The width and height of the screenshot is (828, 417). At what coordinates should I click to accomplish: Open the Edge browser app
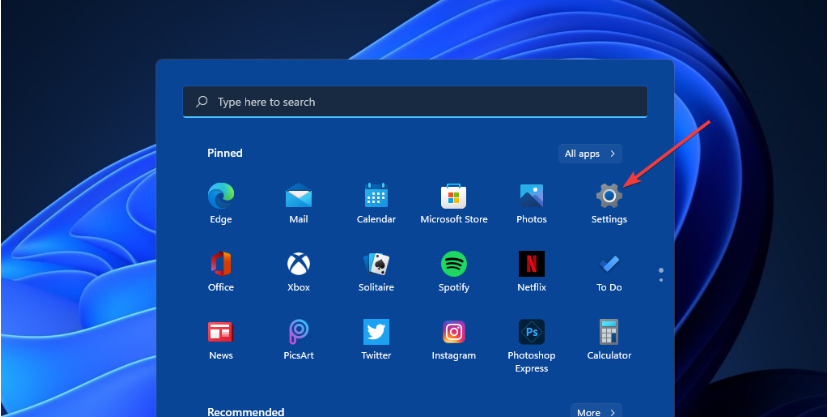[221, 203]
